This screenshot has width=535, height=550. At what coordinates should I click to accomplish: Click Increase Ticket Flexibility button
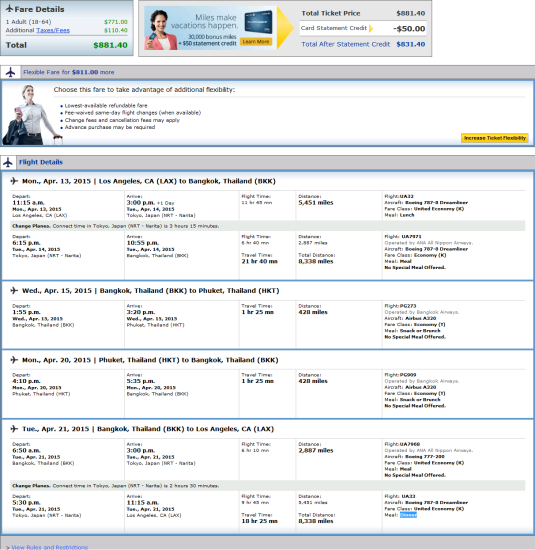[495, 138]
